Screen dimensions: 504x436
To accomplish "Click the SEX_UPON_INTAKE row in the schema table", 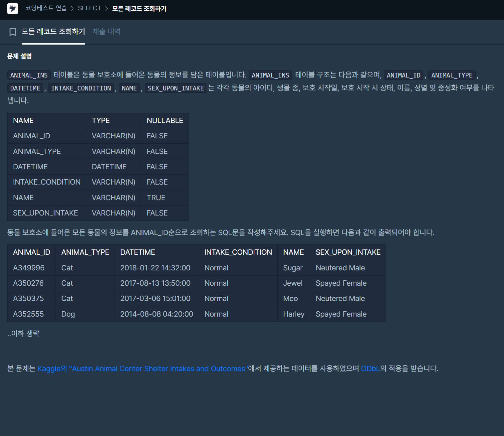I will point(98,213).
